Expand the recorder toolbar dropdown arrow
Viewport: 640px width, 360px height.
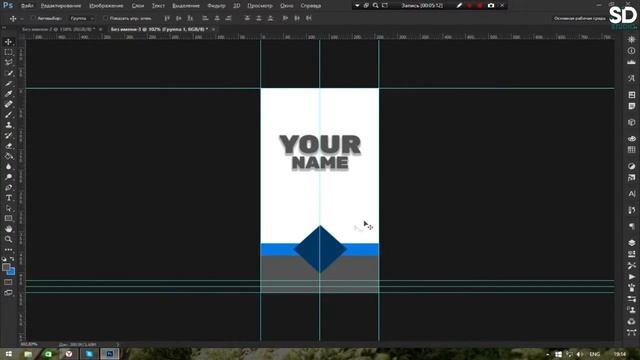tap(357, 6)
